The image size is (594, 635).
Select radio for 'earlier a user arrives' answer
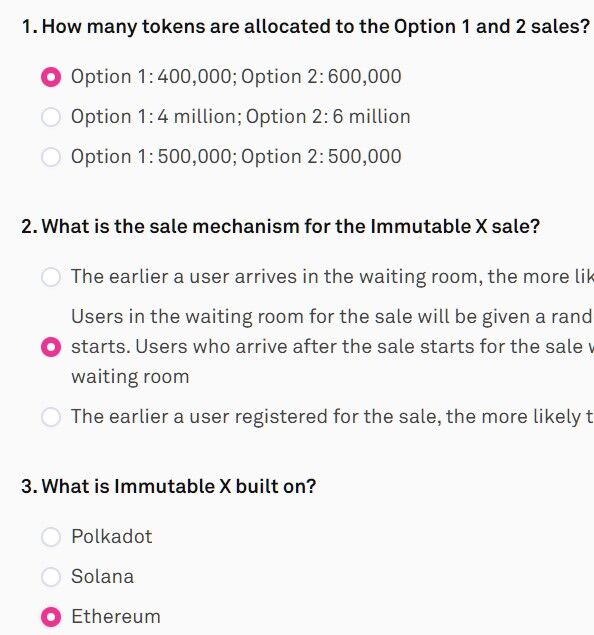click(x=51, y=277)
